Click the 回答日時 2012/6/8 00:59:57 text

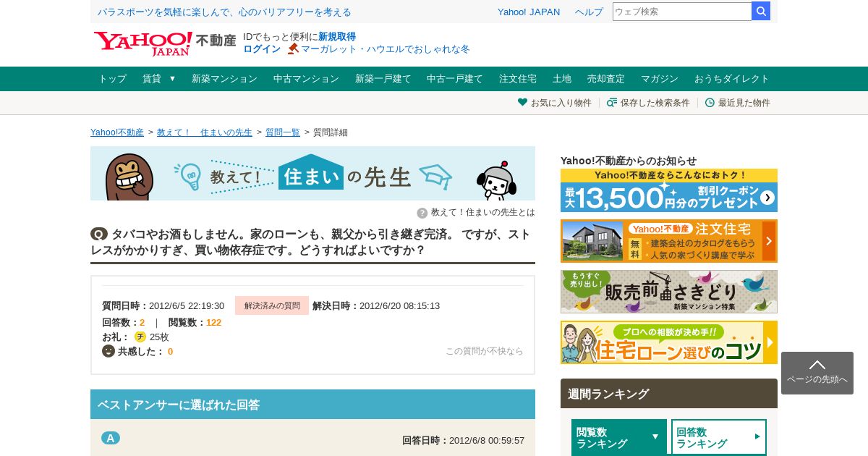pyautogui.click(x=464, y=440)
